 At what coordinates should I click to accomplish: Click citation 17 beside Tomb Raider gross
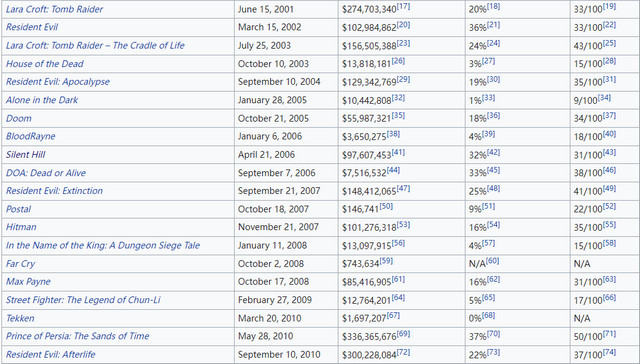coord(403,7)
